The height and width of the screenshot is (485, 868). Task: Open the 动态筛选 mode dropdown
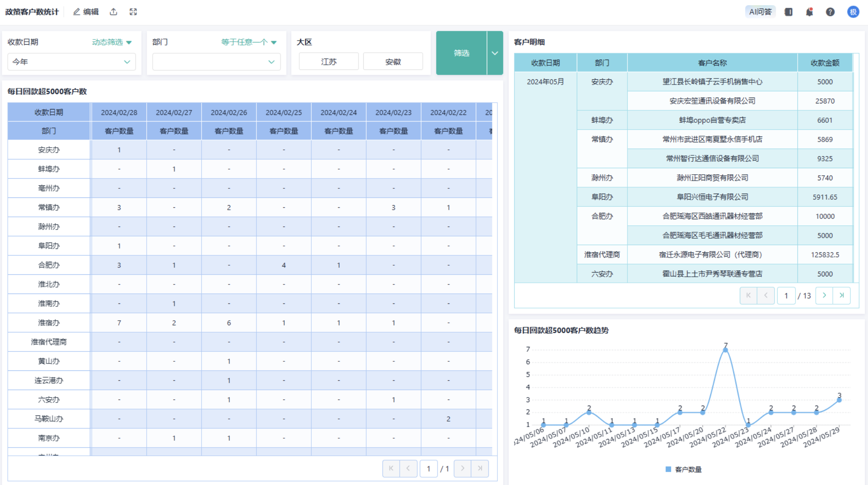112,42
